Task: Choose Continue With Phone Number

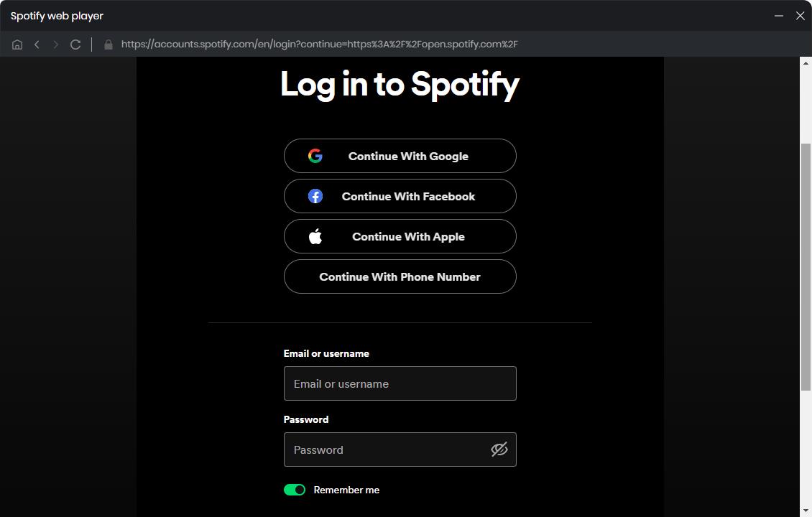Action: pos(400,277)
